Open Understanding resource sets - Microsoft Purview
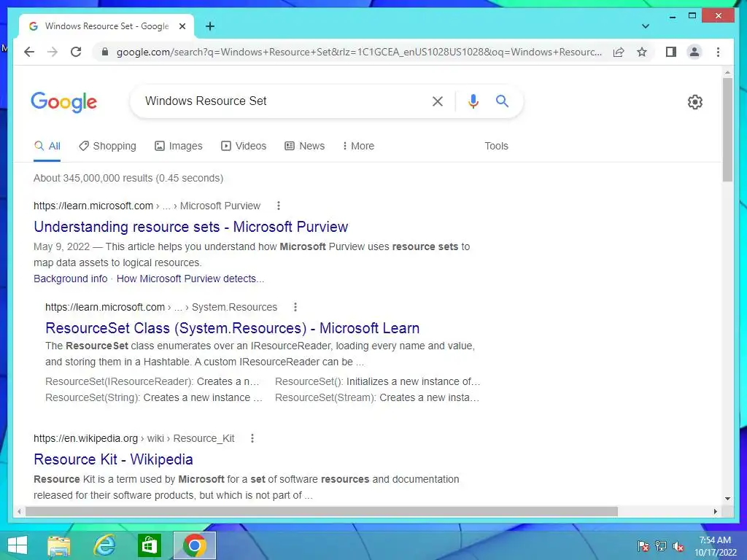Image resolution: width=747 pixels, height=560 pixels. click(190, 227)
